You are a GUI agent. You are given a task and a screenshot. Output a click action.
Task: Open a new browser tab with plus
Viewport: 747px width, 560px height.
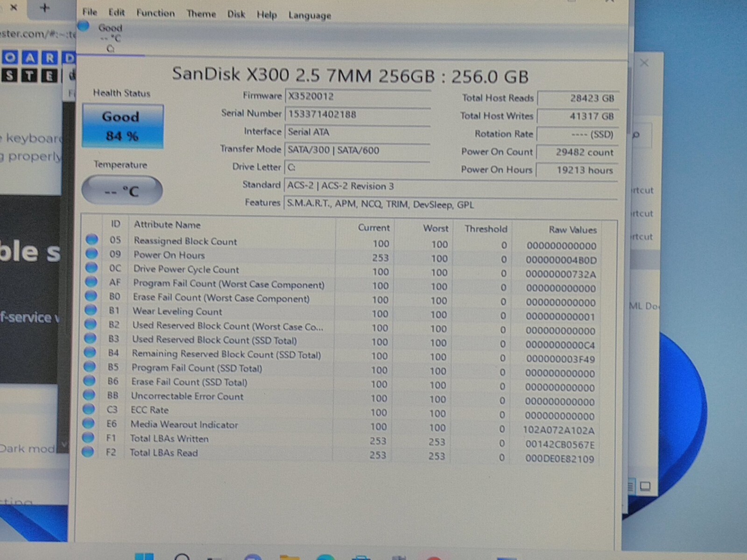(x=45, y=8)
